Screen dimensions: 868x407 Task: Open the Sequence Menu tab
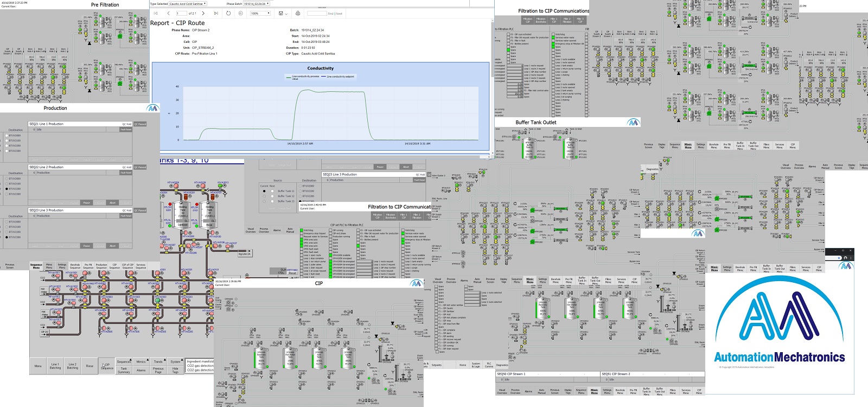(x=36, y=266)
